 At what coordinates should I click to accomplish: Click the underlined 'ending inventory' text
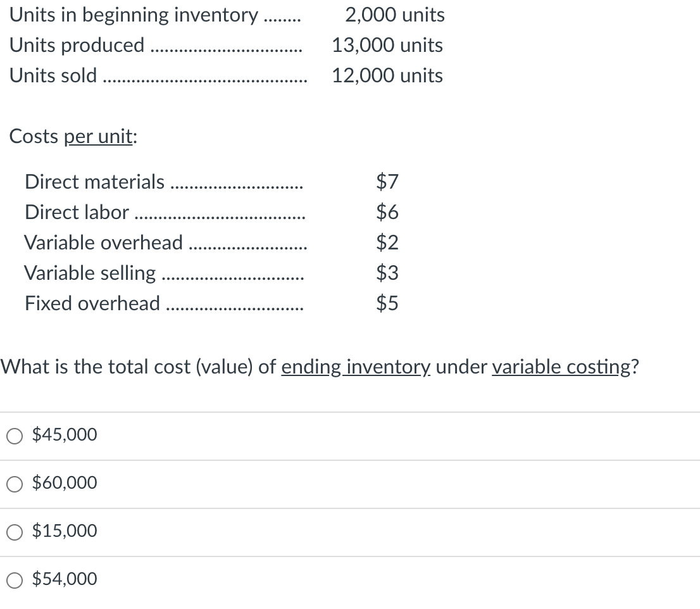point(356,367)
